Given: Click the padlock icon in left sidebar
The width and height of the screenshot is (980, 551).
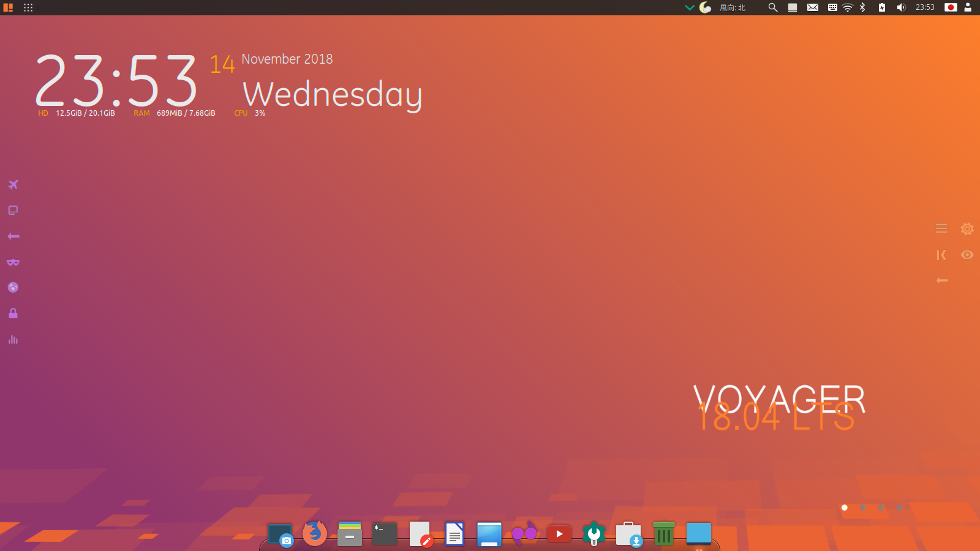Looking at the screenshot, I should coord(13,313).
